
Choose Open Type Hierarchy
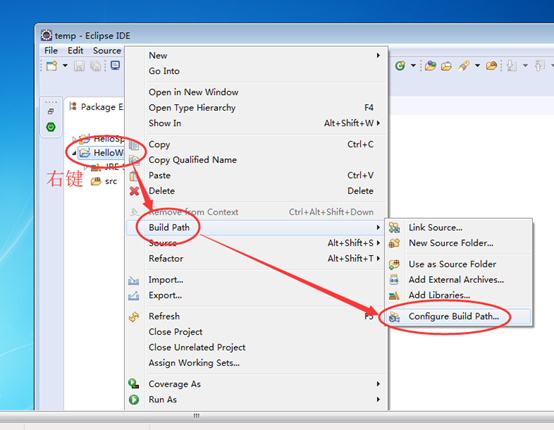(257, 108)
